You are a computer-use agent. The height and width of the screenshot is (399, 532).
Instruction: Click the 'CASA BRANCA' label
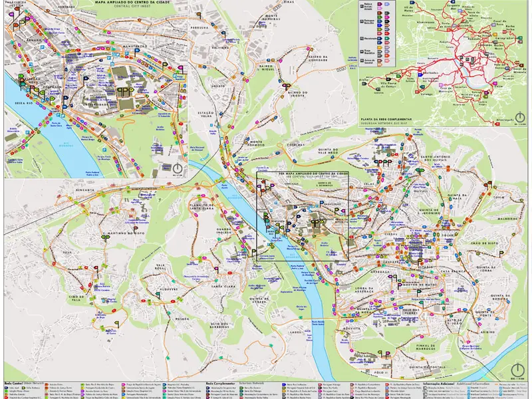click(452, 271)
